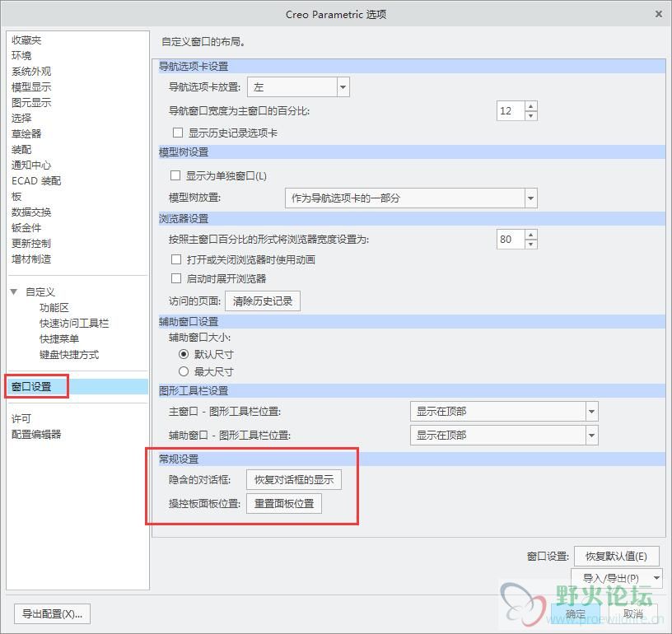Open 模型显示 category
This screenshot has width=672, height=634.
pos(31,87)
